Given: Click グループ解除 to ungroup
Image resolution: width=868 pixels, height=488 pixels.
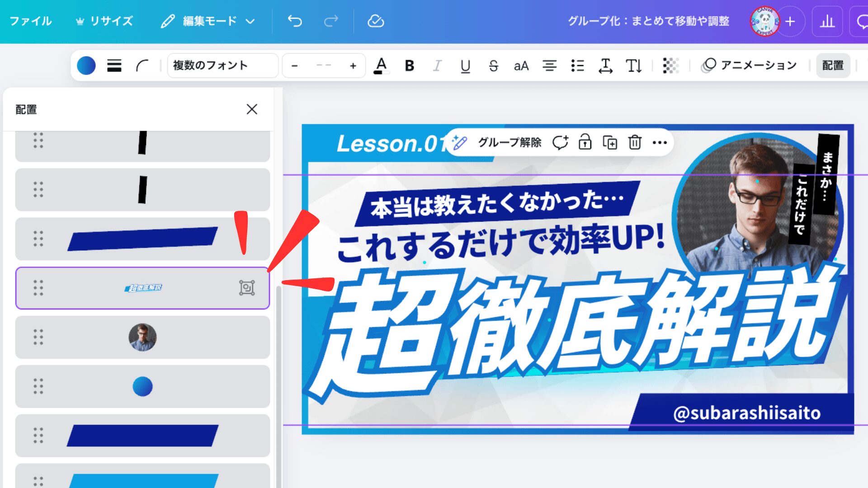Looking at the screenshot, I should coord(509,143).
